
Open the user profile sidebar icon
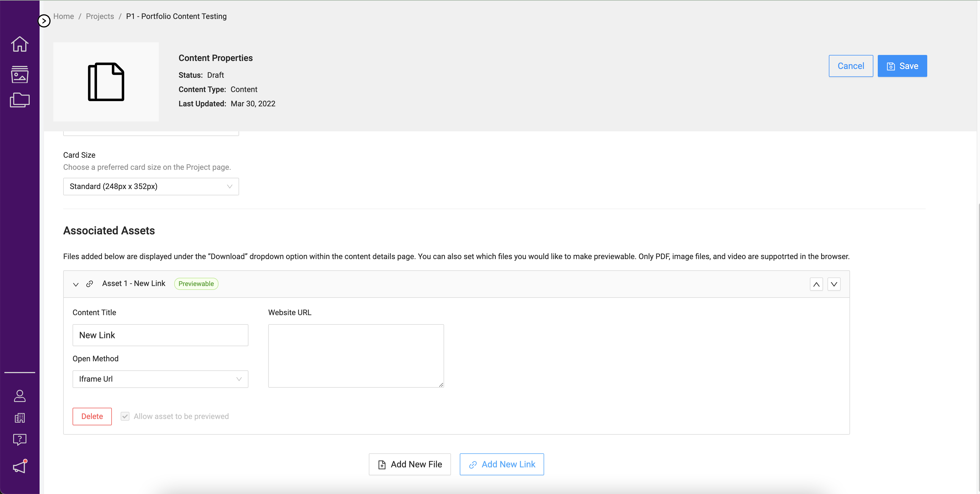tap(20, 396)
